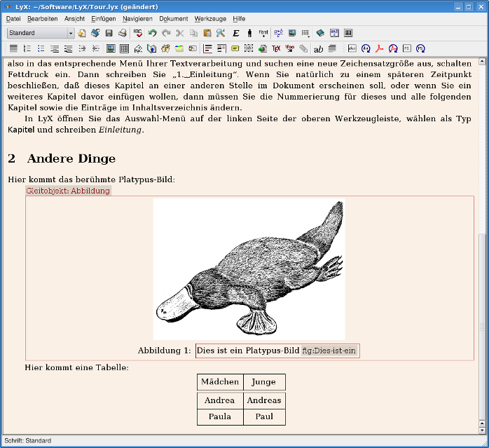View DVI output icon
Screen dimensions: 489x448
pyautogui.click(x=352, y=48)
